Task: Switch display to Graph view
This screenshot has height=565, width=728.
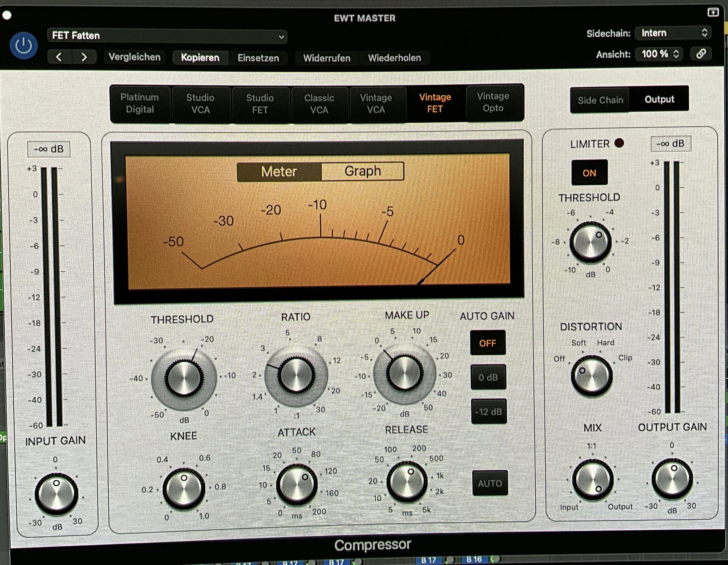Action: (x=362, y=171)
